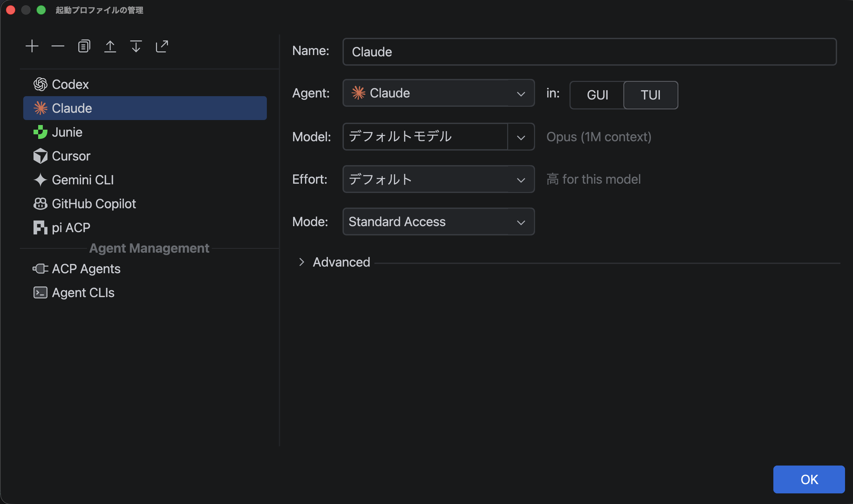Select the Gemini CLI profile

point(145,180)
